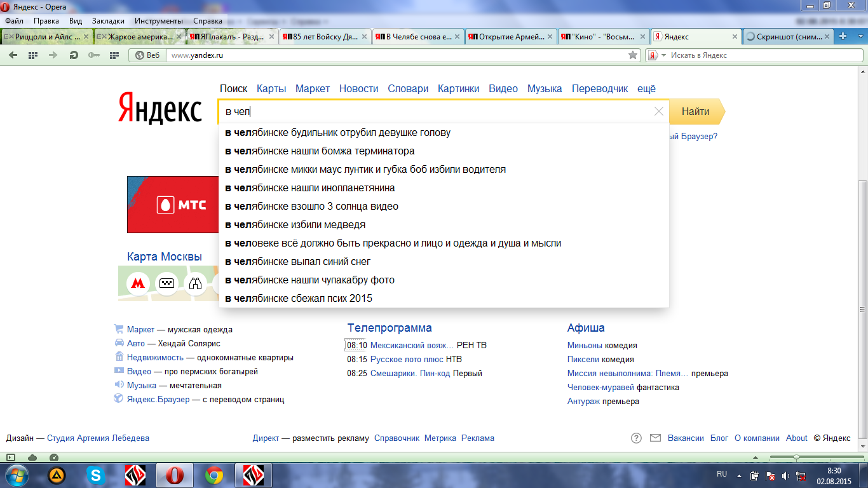Click the Веб badge in address bar
The height and width of the screenshot is (488, 868).
(147, 55)
